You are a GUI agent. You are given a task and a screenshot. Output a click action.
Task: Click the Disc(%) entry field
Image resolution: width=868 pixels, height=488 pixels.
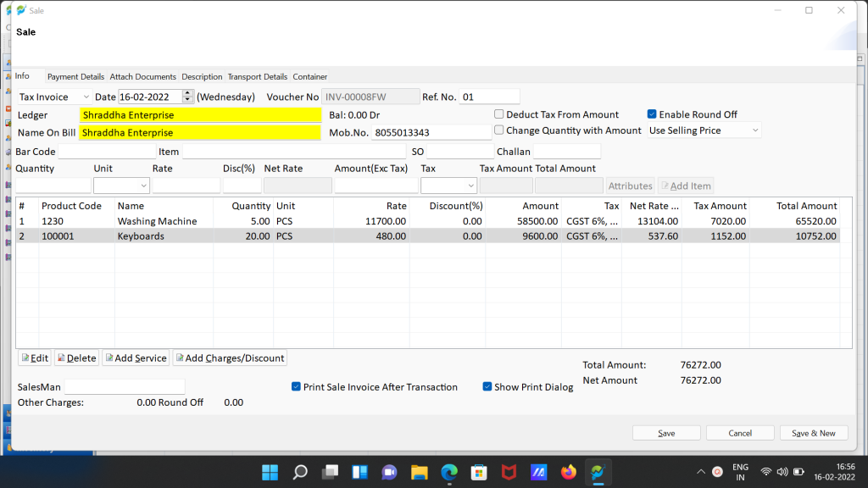point(242,186)
